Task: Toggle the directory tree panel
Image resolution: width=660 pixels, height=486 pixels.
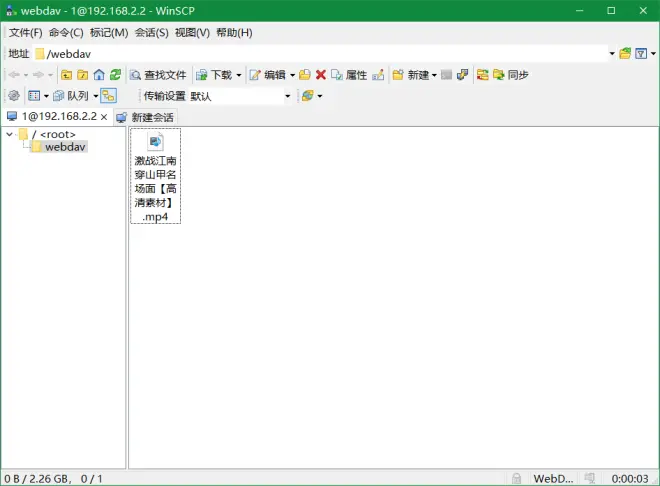Action: (109, 96)
